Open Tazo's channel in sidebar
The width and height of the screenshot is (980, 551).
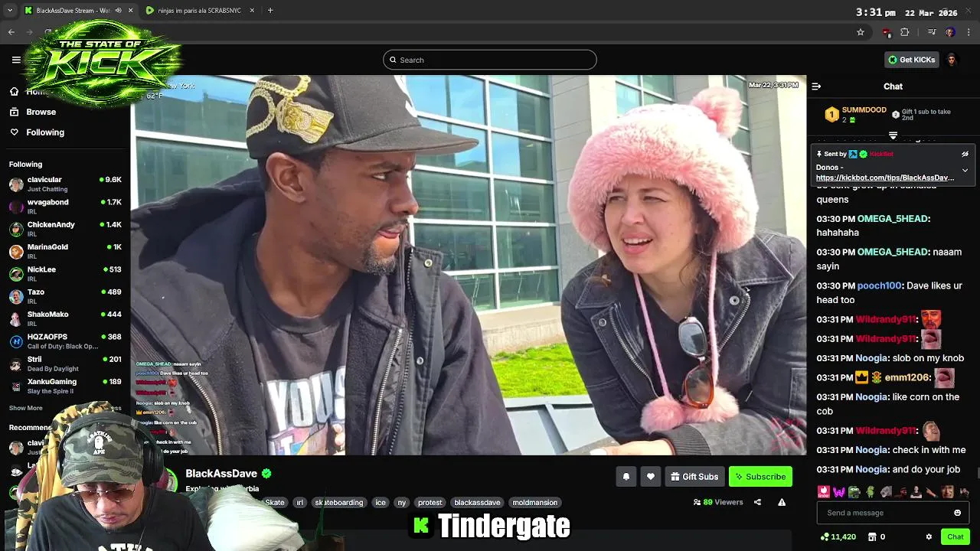[x=65, y=296]
